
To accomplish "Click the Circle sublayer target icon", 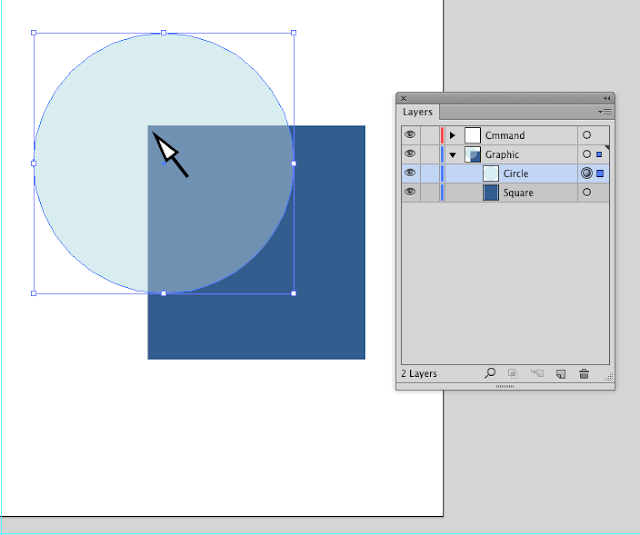I will pyautogui.click(x=587, y=173).
